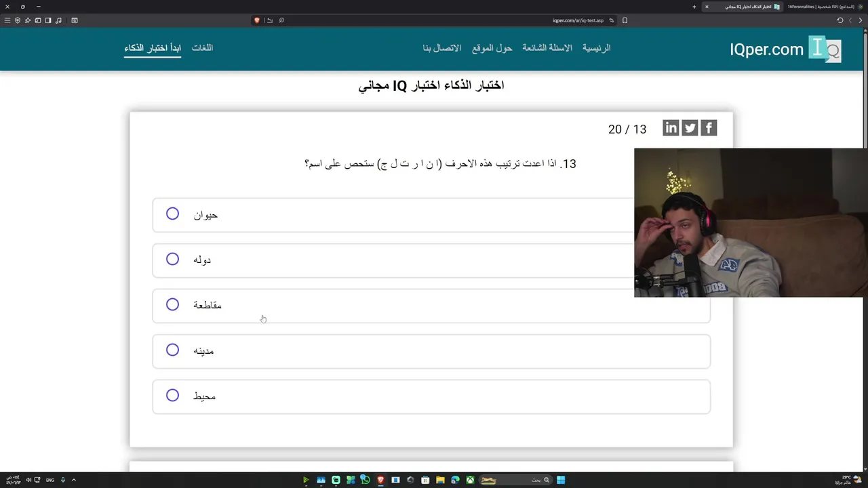Click the zoom magnifier icon in address bar
Viewport: 868px width, 488px height.
click(x=281, y=20)
